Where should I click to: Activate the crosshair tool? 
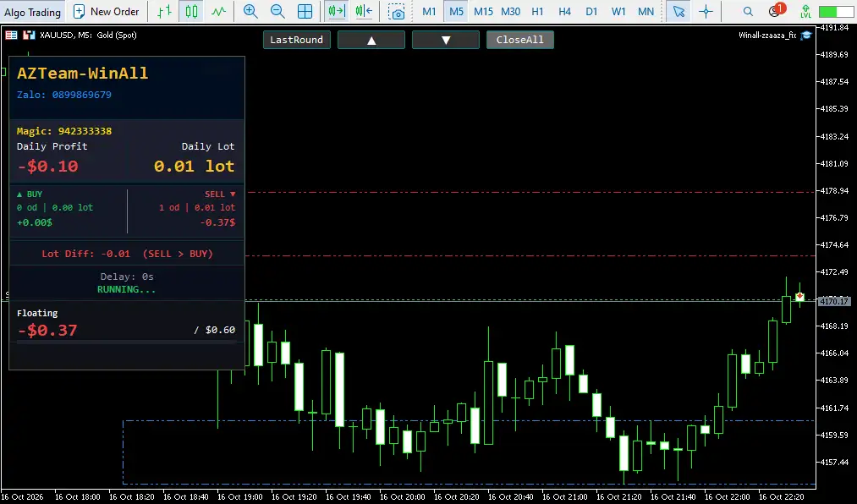coord(706,12)
